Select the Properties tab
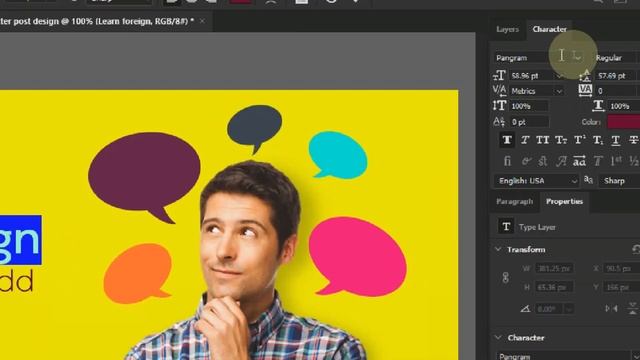Screen dimensions: 640x360 [x=564, y=201]
